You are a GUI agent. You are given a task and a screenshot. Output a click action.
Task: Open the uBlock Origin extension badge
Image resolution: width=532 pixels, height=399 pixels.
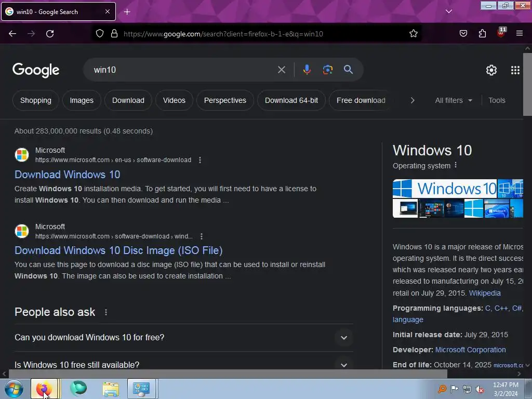point(501,33)
